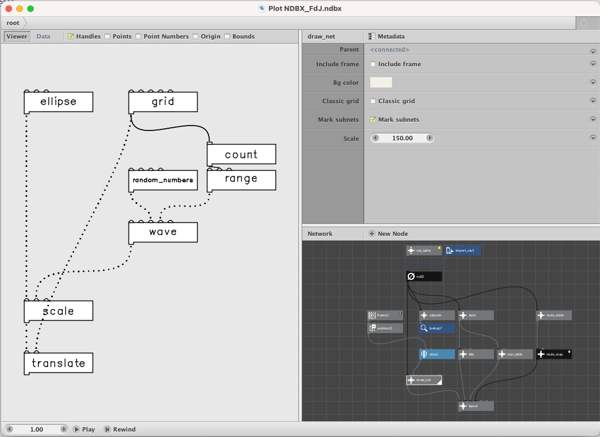Select the frame1 node
The height and width of the screenshot is (437, 600).
pos(385,315)
